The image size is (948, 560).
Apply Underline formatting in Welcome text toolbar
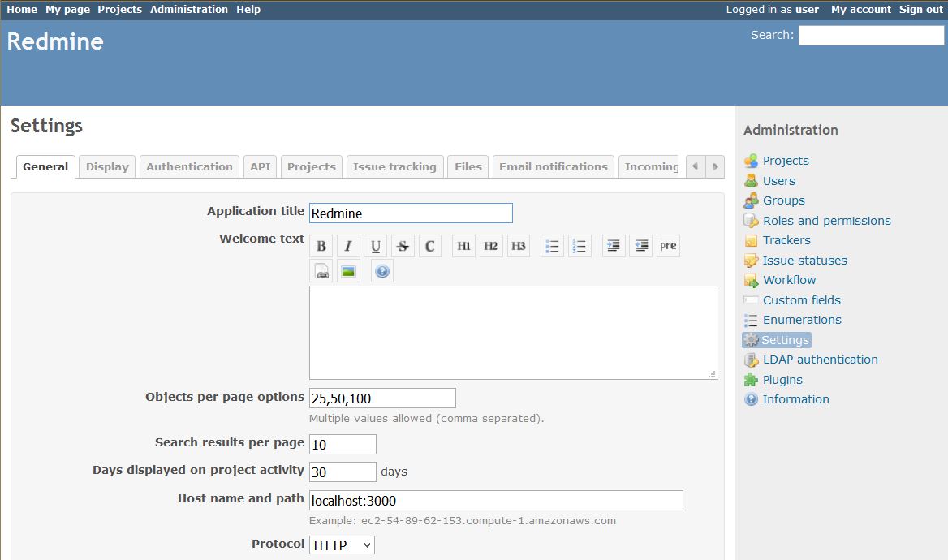pos(376,246)
